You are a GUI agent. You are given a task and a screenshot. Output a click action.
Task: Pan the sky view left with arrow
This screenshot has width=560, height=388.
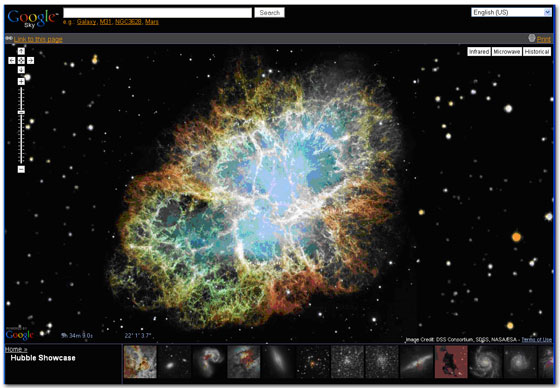(12, 60)
